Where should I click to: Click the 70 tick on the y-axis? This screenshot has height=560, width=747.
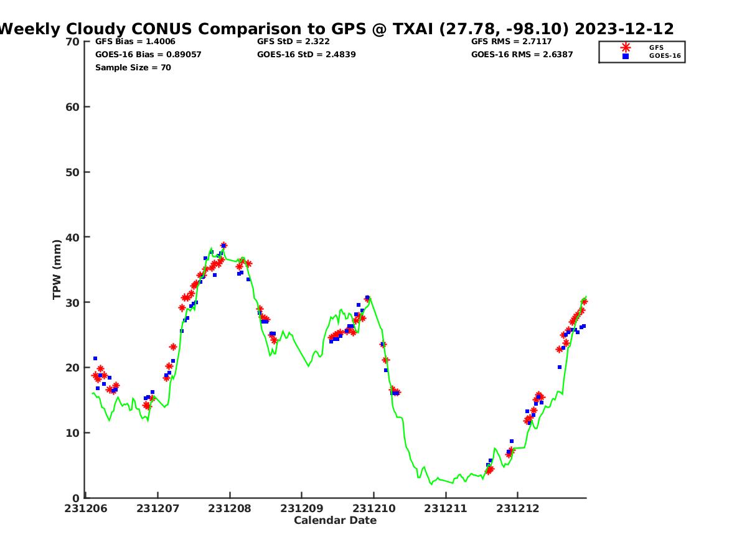coord(73,42)
